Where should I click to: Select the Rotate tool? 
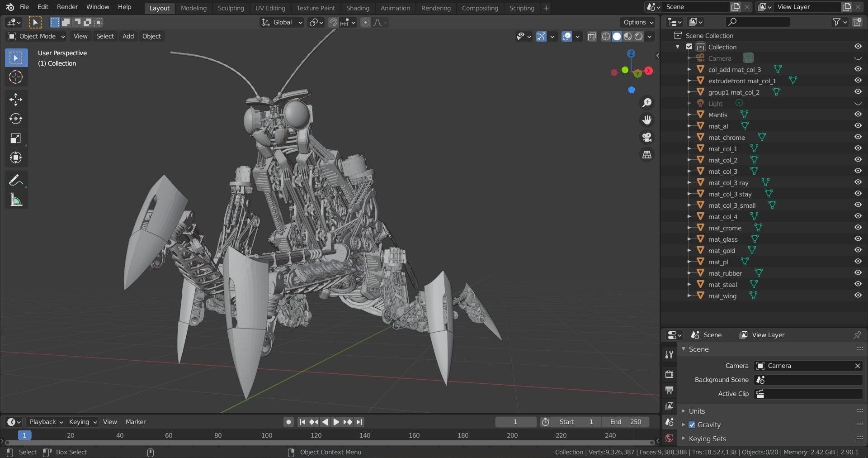[x=16, y=119]
